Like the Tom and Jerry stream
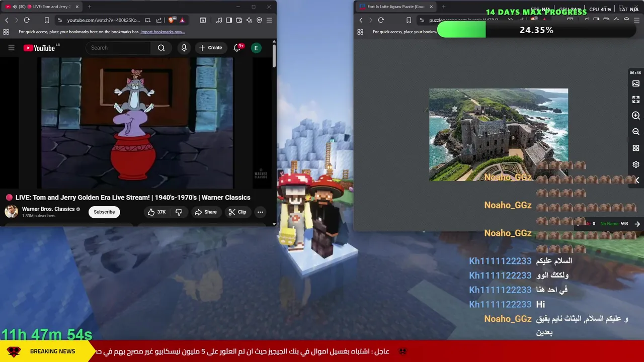 [156, 212]
